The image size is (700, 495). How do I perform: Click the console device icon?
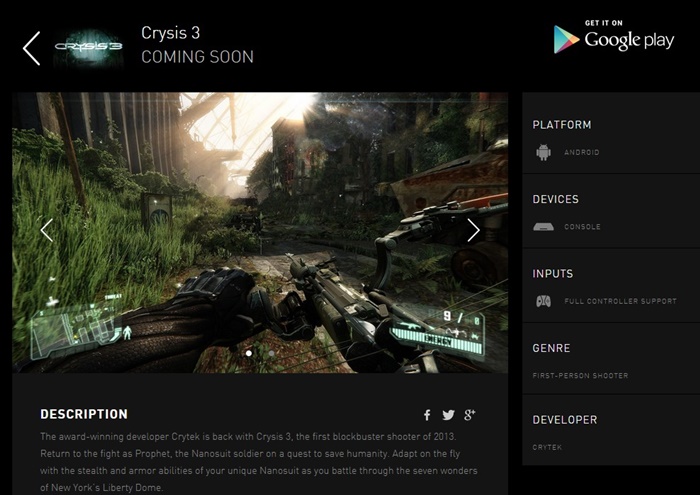[x=543, y=227]
